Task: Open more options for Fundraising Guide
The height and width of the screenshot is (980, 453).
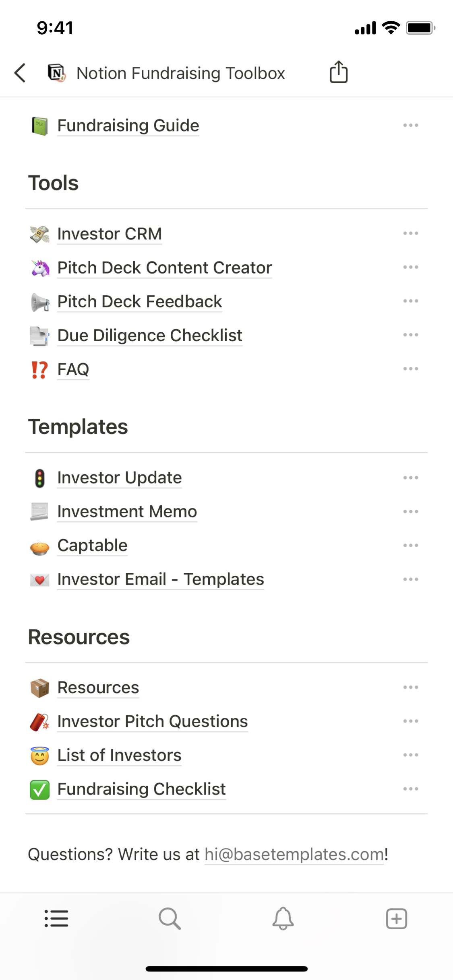Action: click(411, 126)
